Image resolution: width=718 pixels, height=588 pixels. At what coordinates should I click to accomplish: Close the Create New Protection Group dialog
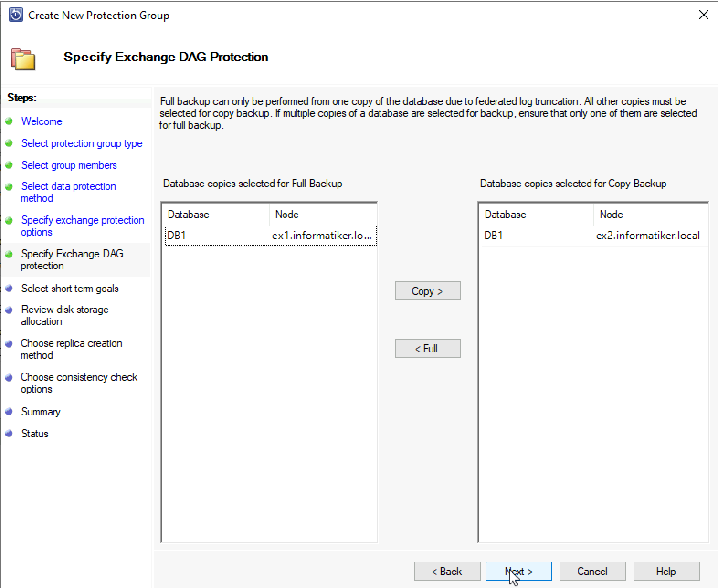[x=703, y=15]
